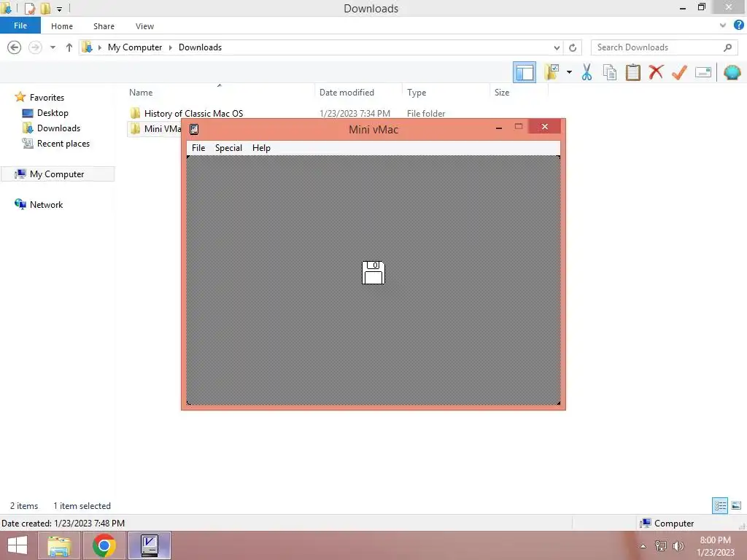Open File Explorer from the taskbar
This screenshot has width=747, height=560.
60,545
